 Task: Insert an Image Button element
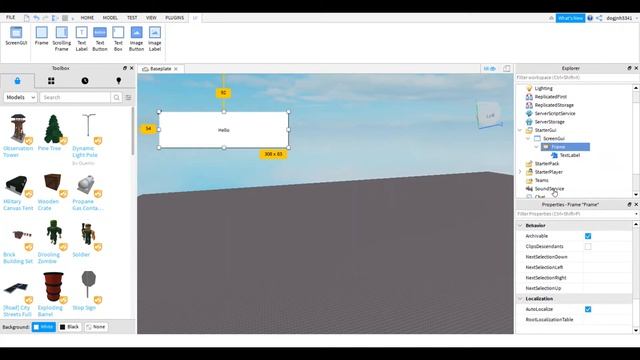tap(136, 39)
